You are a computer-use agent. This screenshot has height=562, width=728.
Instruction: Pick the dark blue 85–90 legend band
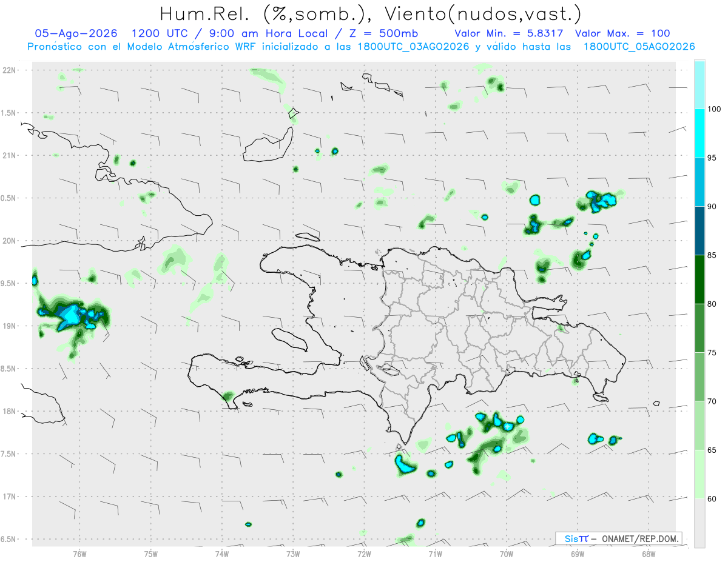click(699, 231)
